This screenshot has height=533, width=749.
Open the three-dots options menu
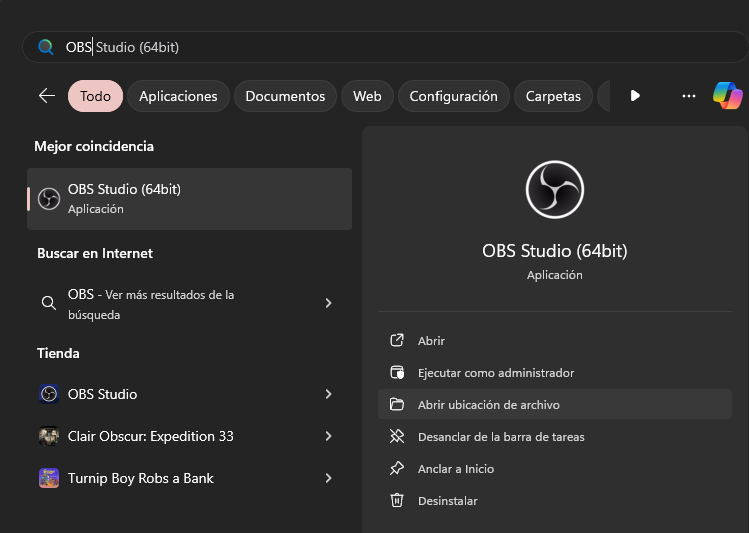(x=689, y=96)
